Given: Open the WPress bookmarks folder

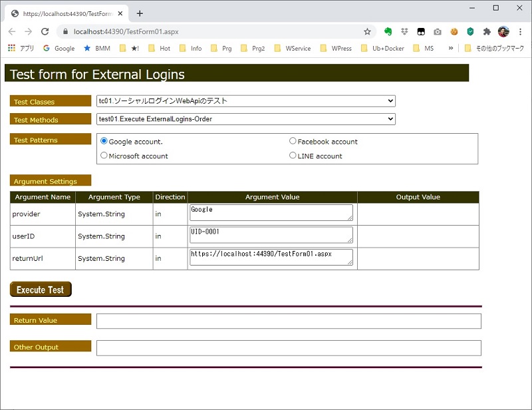Looking at the screenshot, I should [x=336, y=48].
